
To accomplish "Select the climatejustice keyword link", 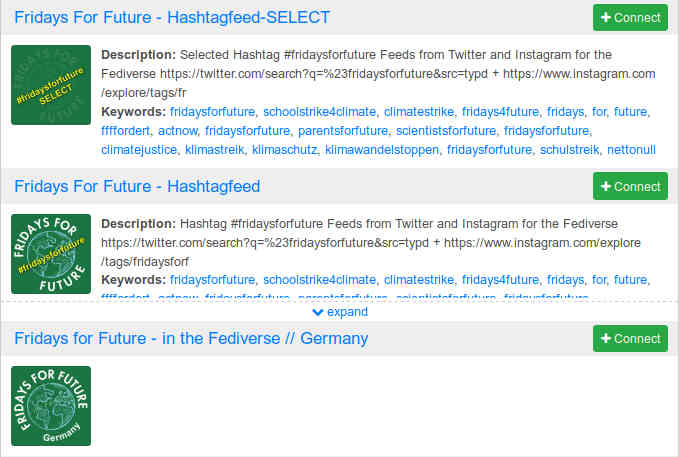I will pyautogui.click(x=138, y=149).
